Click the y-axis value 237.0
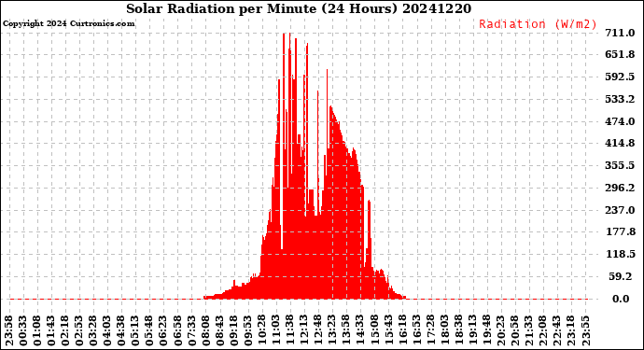The height and width of the screenshot is (350, 644). pos(620,210)
